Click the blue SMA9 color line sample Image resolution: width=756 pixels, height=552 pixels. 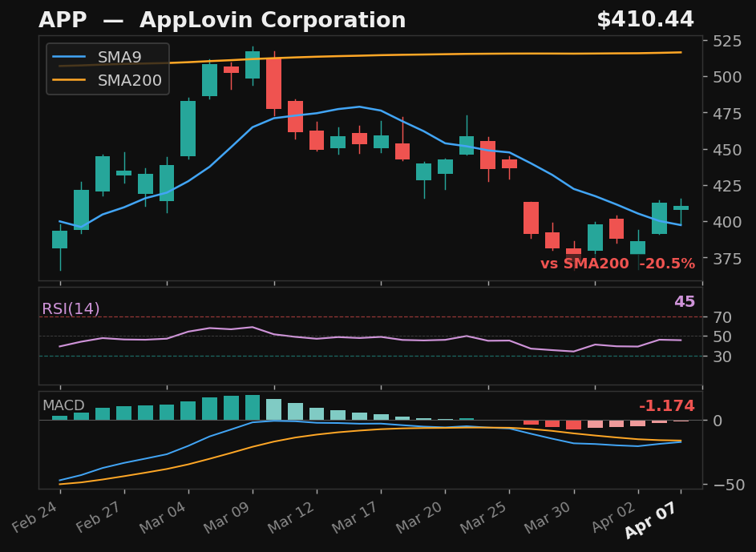click(x=71, y=57)
